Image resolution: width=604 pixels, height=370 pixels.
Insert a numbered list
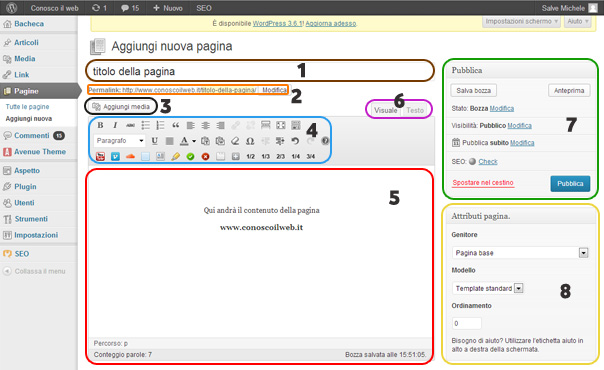160,125
